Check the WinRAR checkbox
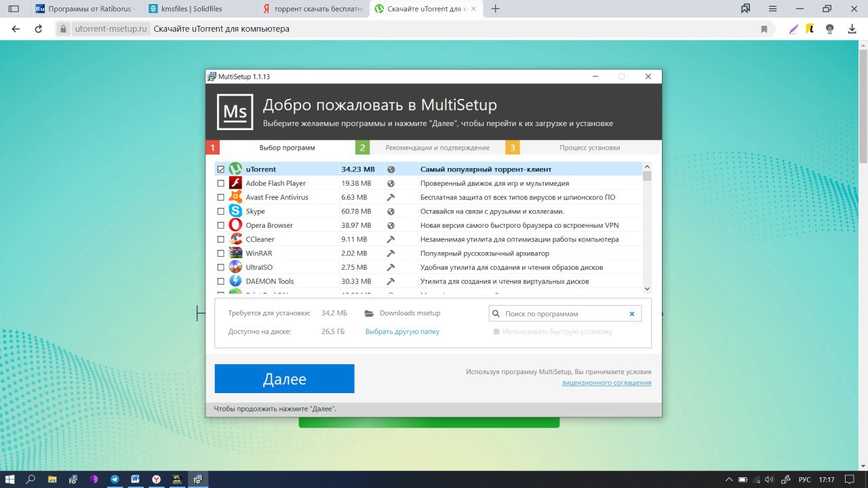The height and width of the screenshot is (488, 868). click(x=220, y=253)
